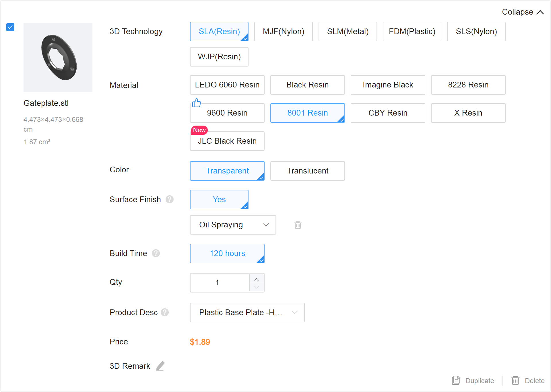The image size is (551, 392).
Task: Collapse the part options panel
Action: [523, 12]
